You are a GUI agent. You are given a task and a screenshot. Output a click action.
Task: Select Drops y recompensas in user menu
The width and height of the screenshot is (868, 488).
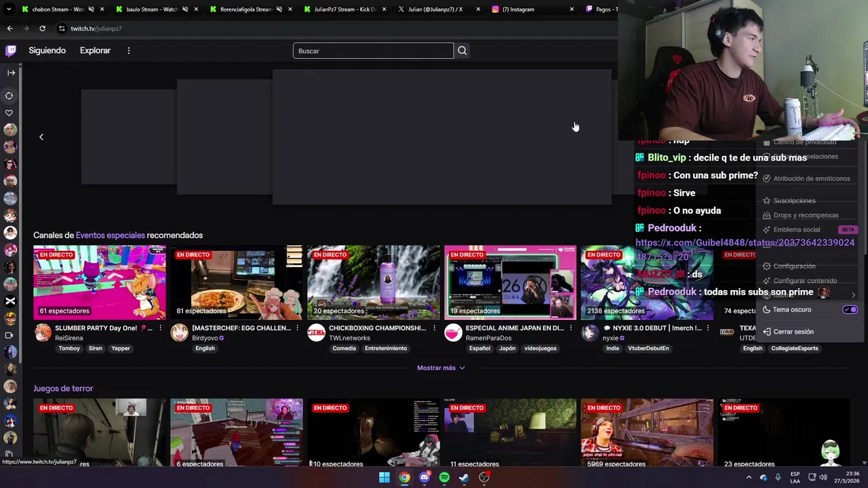(x=806, y=215)
